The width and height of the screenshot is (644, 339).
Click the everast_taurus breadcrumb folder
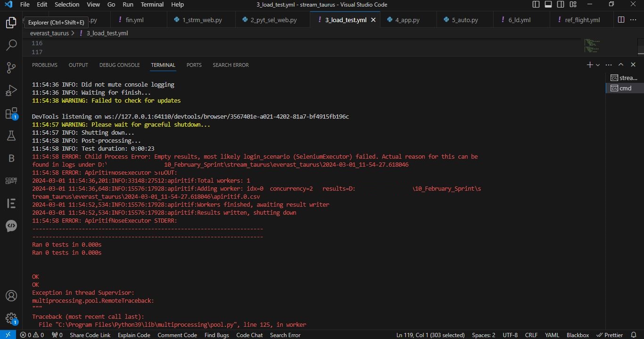[50, 33]
